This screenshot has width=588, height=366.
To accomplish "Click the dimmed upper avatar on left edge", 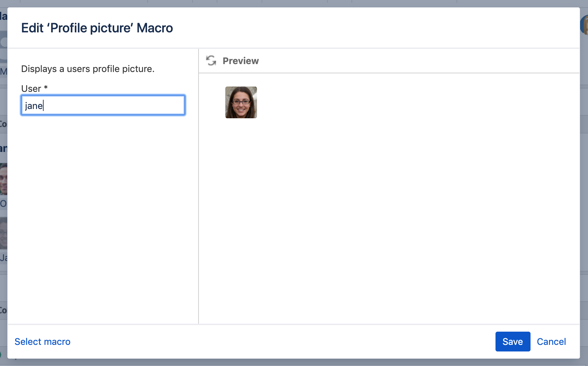I will click(x=3, y=179).
